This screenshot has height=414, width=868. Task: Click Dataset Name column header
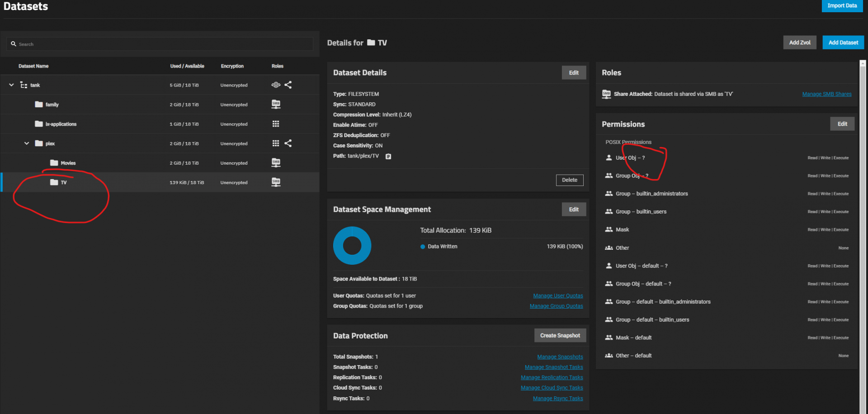click(x=33, y=66)
